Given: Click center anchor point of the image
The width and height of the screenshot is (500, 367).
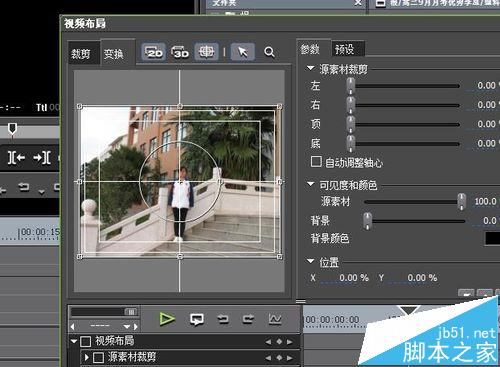Looking at the screenshot, I should 180,182.
